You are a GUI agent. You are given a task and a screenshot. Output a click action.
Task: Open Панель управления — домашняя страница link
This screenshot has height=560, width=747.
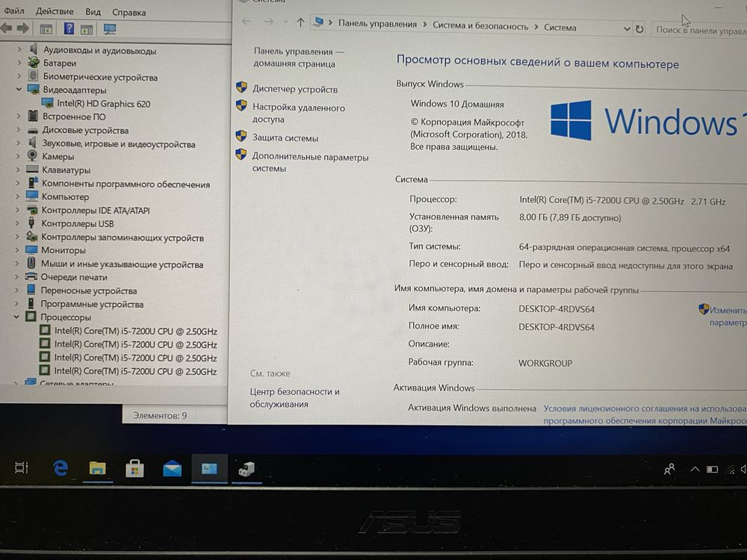pyautogui.click(x=299, y=57)
